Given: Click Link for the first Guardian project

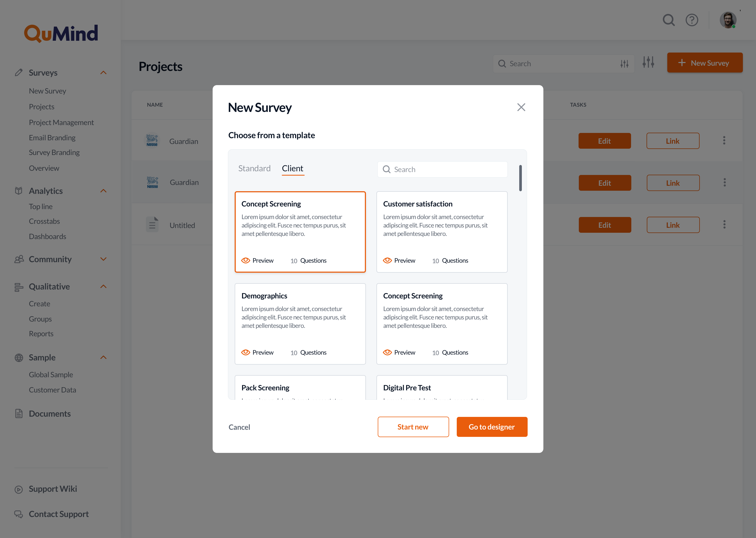Looking at the screenshot, I should pyautogui.click(x=673, y=141).
